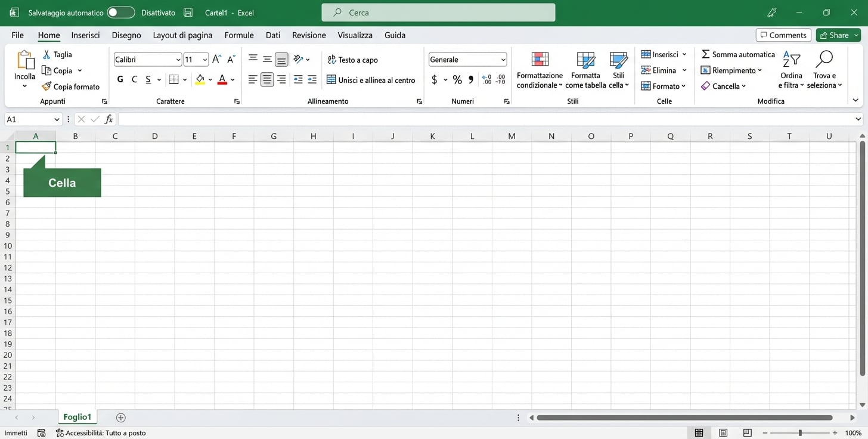
Task: Align text to middle vertically
Action: (267, 59)
